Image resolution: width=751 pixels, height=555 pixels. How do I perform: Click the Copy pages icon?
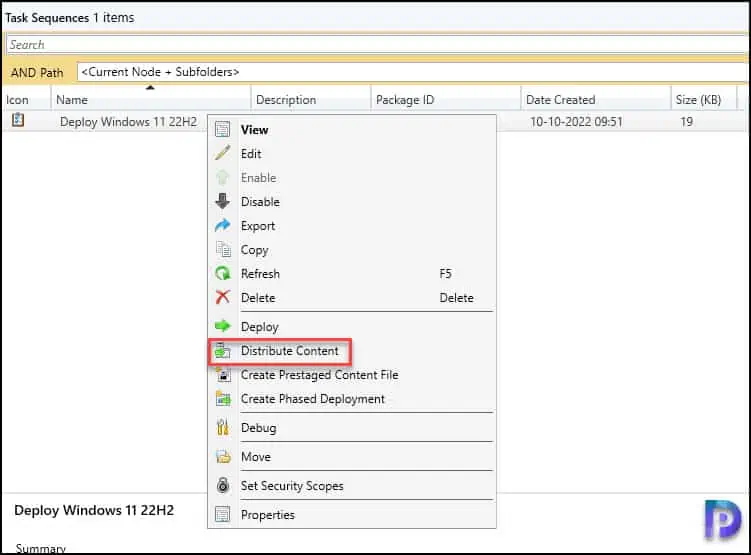point(222,249)
